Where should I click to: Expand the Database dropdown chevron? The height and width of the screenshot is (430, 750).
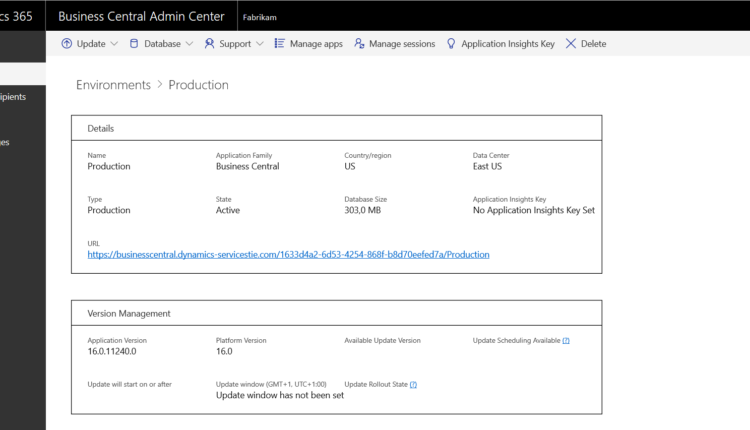coord(190,44)
